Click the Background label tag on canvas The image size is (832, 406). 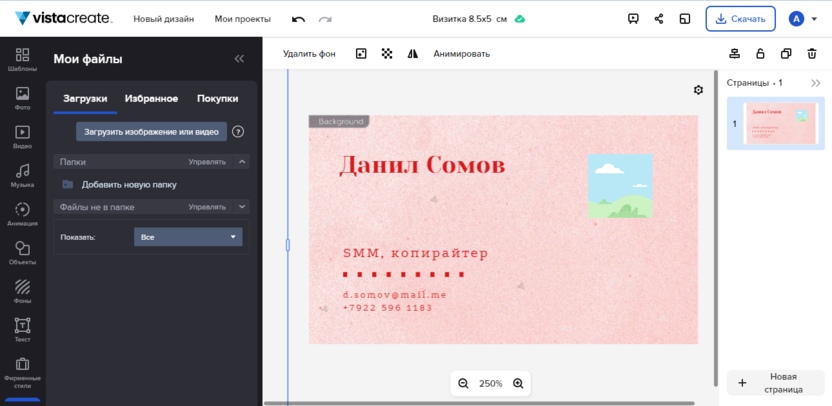[x=339, y=122]
